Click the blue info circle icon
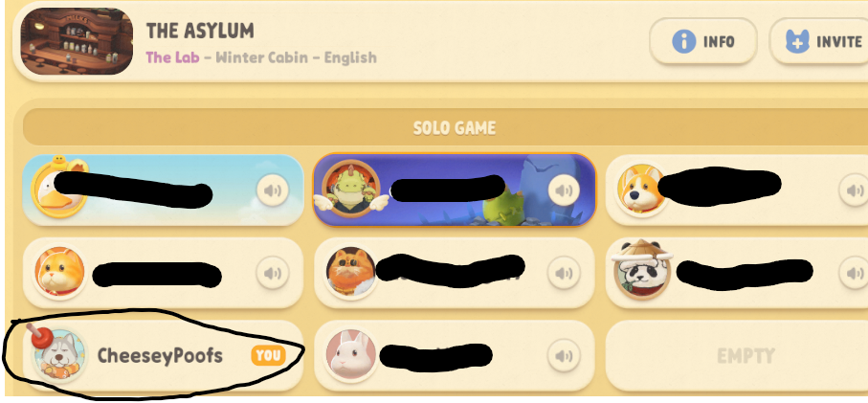868x403 pixels. click(x=683, y=41)
